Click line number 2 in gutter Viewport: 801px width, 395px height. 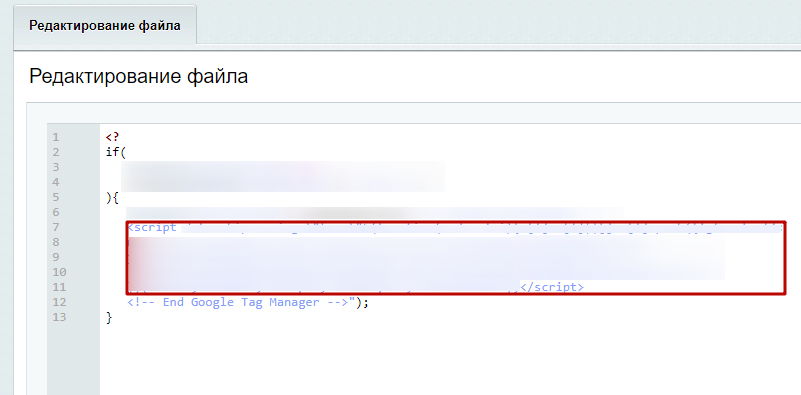[56, 152]
